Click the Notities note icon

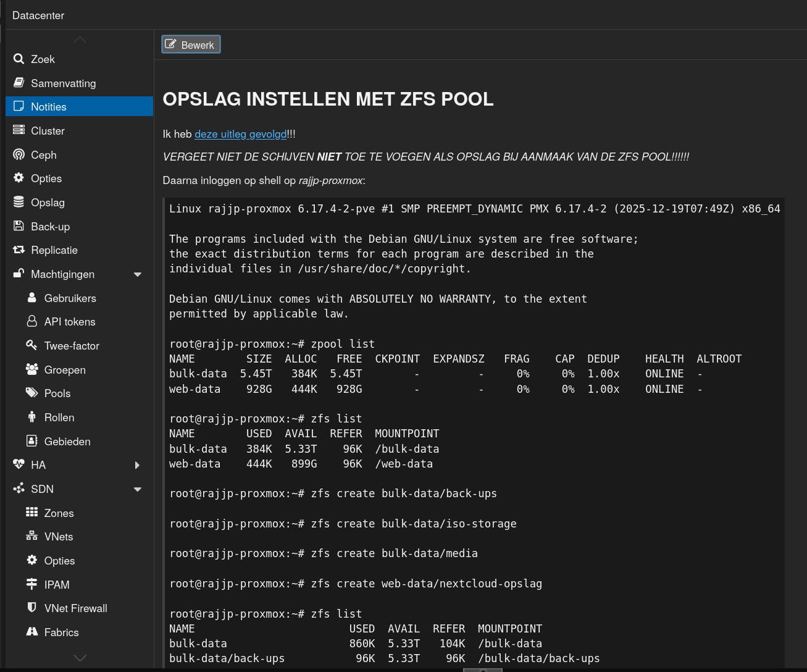19,107
